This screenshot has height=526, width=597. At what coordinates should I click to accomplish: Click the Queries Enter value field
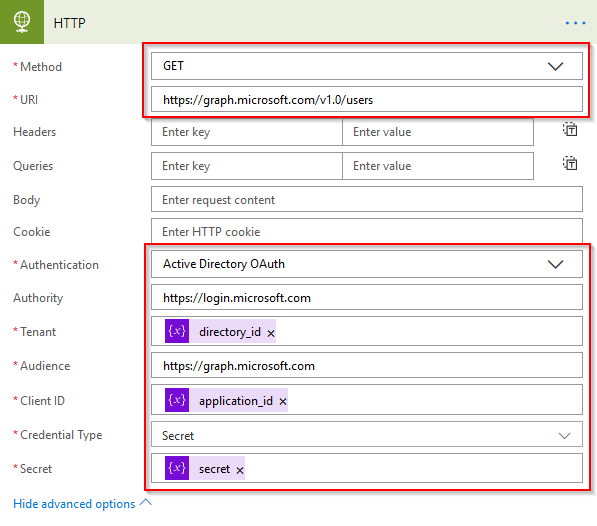[x=438, y=166]
